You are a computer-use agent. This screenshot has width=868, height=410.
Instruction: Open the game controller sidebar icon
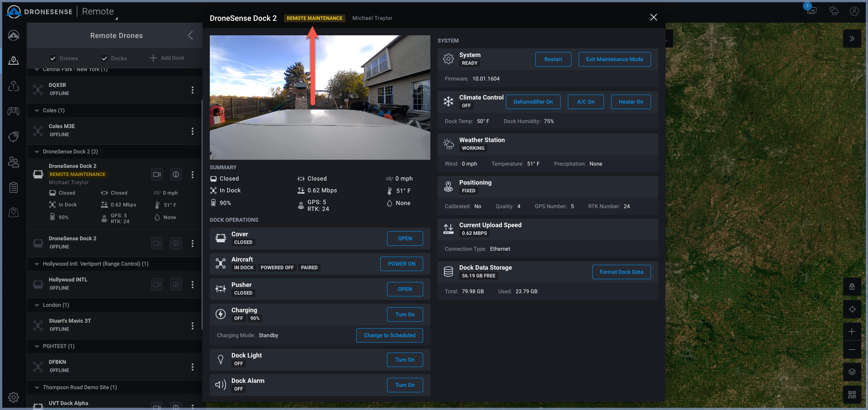(14, 111)
